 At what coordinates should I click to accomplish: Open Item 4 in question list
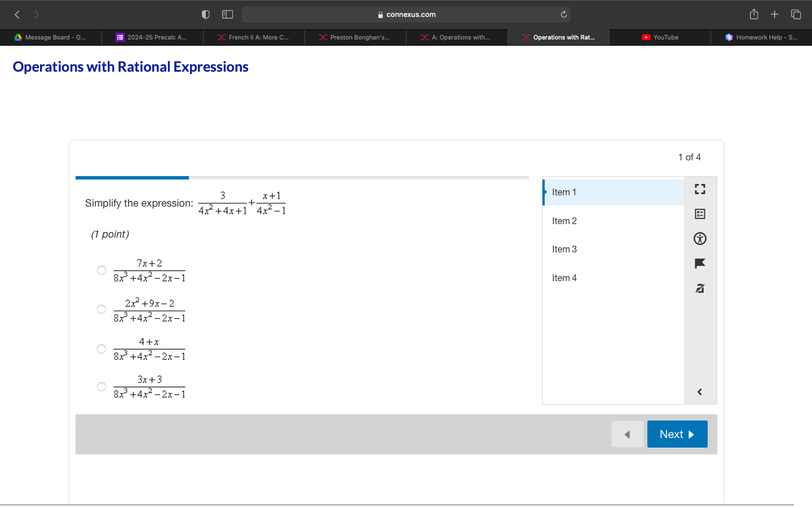click(x=614, y=278)
